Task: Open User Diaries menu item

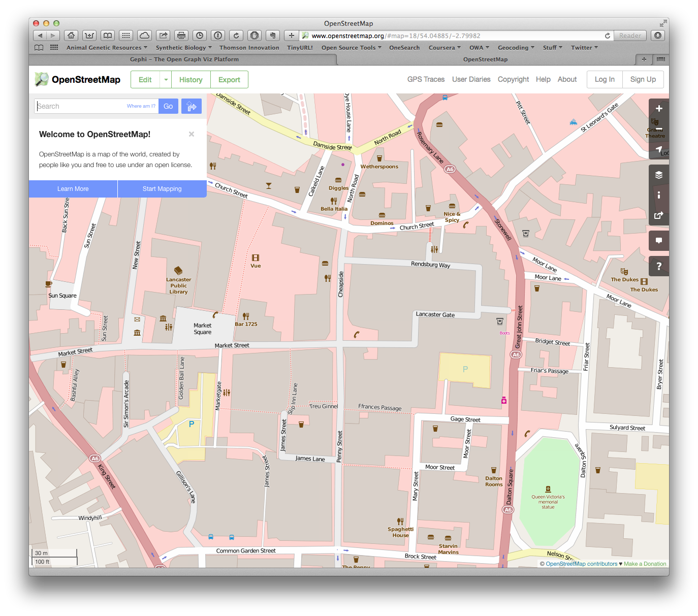Action: click(471, 79)
